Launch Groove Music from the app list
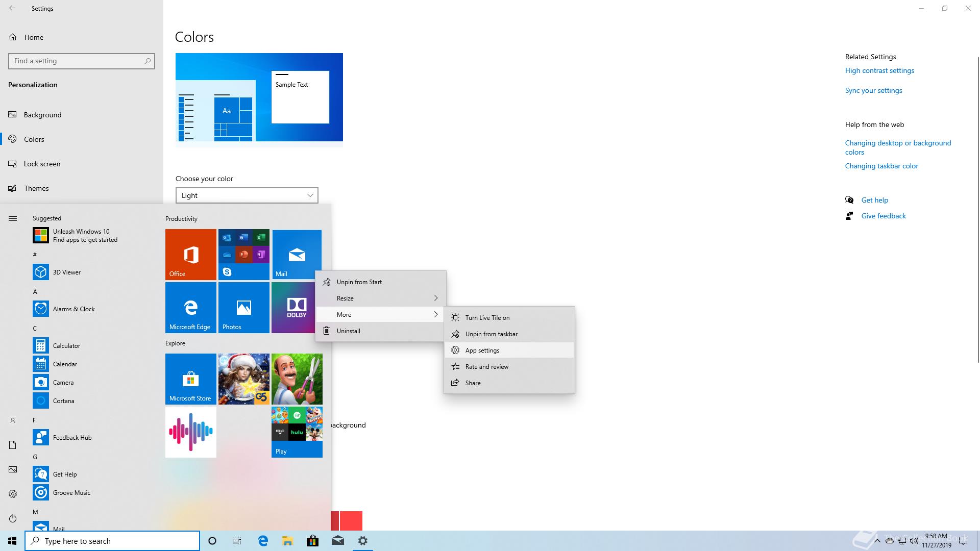 tap(94, 492)
